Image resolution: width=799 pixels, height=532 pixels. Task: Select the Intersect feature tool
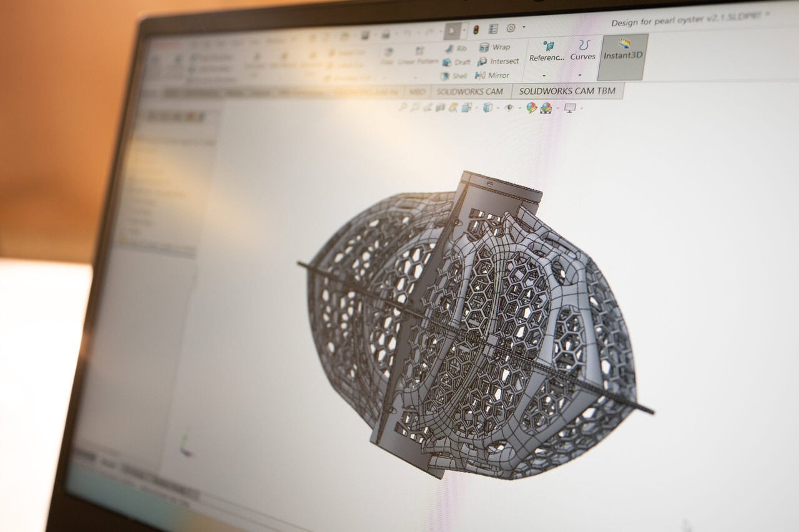(x=498, y=61)
